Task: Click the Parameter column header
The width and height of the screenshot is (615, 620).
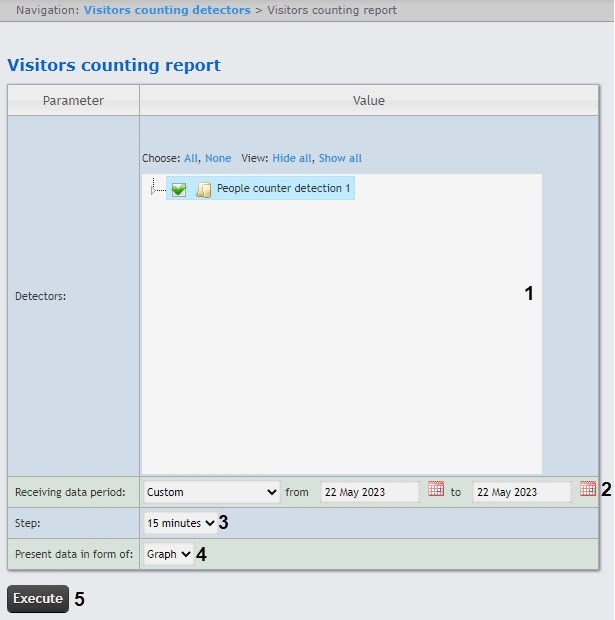Action: (x=73, y=100)
